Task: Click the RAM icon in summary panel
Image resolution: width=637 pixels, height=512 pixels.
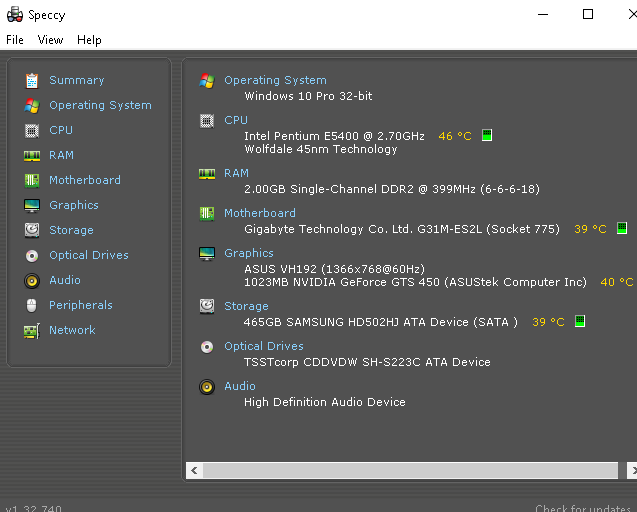Action: pyautogui.click(x=207, y=174)
